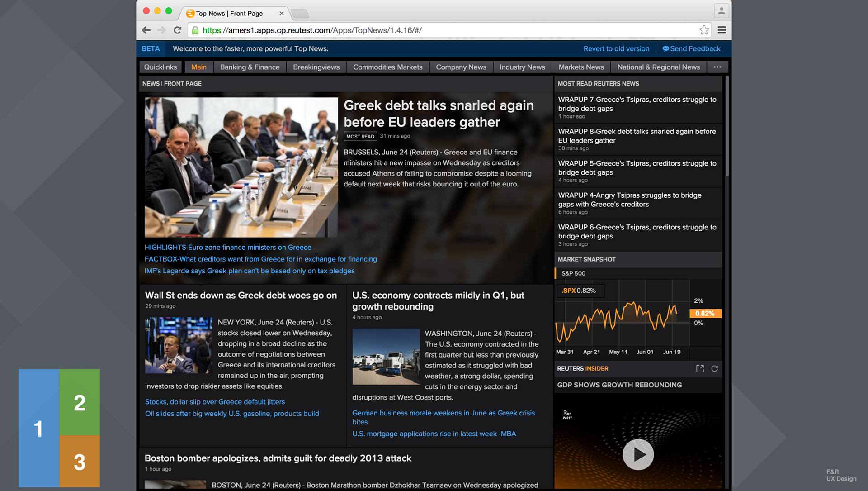Click the Greek finance ministers meeting photo

241,167
